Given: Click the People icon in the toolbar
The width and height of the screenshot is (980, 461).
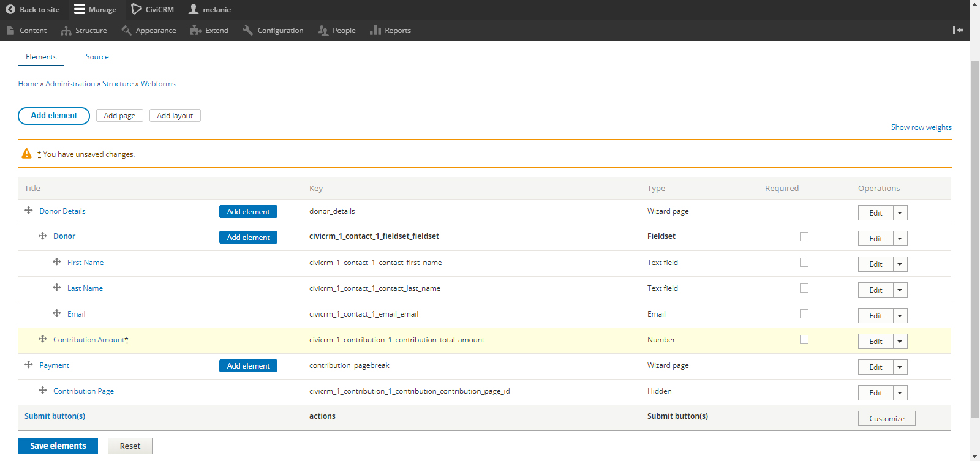Looking at the screenshot, I should tap(323, 30).
